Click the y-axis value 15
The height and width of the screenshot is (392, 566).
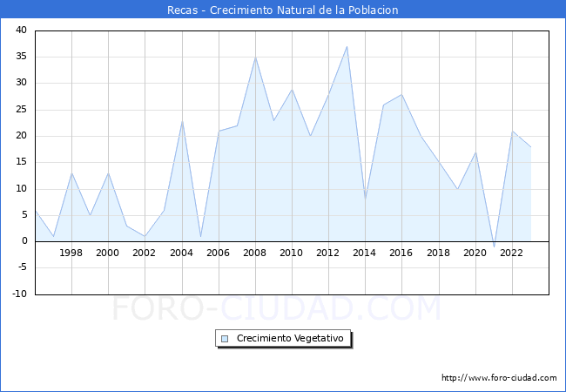(x=21, y=162)
